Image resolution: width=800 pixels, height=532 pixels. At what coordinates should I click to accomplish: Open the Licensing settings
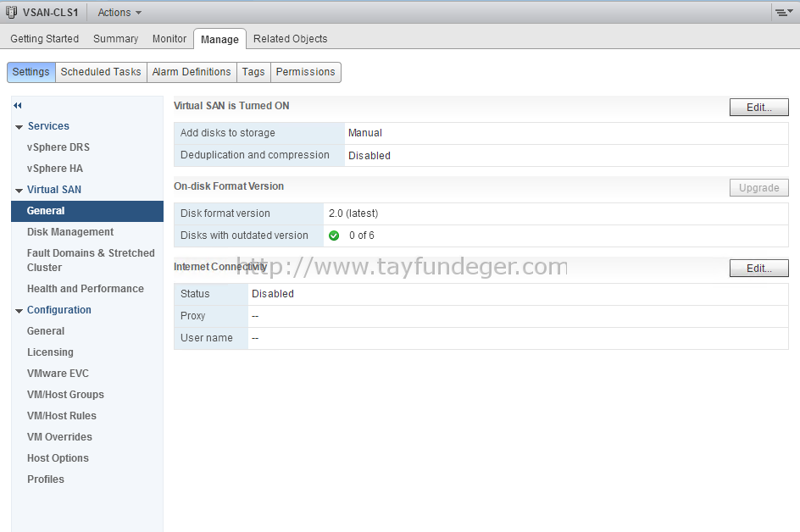point(50,352)
